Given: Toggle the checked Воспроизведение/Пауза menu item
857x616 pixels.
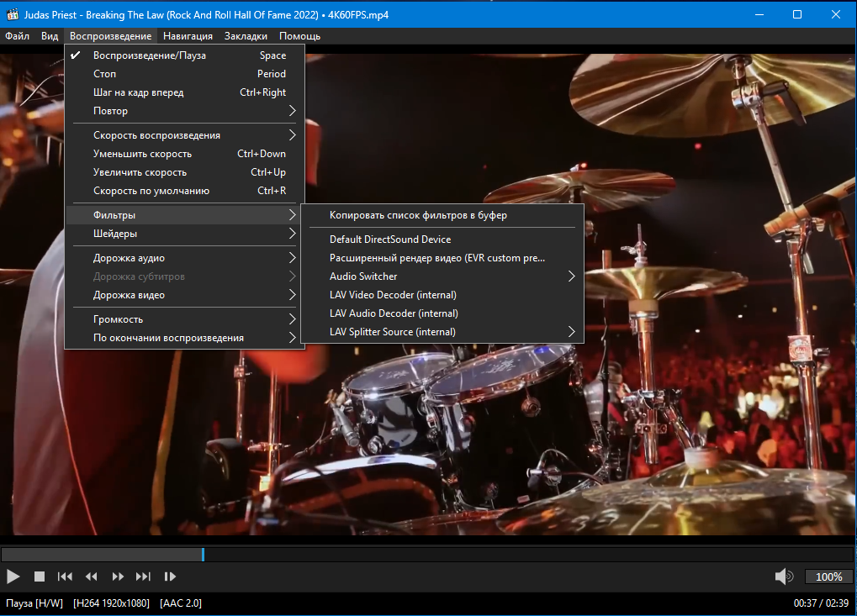Looking at the screenshot, I should [x=149, y=55].
